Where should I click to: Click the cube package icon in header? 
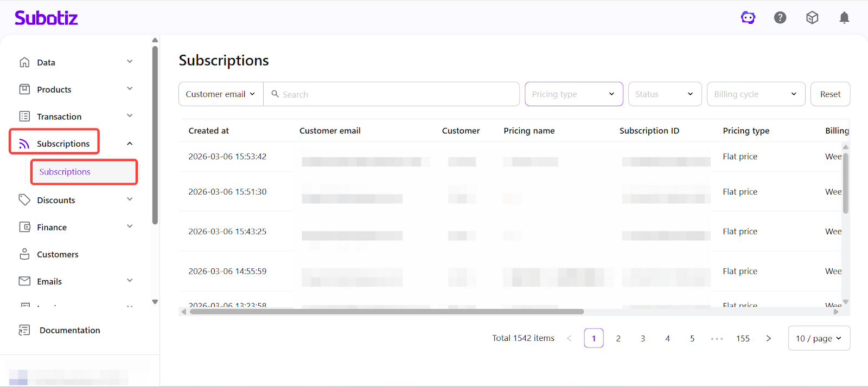812,18
